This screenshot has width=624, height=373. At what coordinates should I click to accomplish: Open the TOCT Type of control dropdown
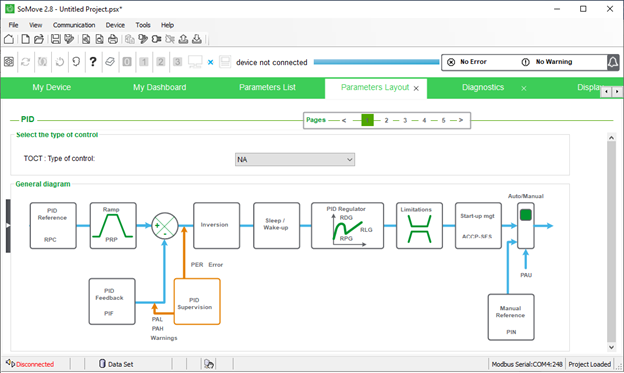click(295, 160)
